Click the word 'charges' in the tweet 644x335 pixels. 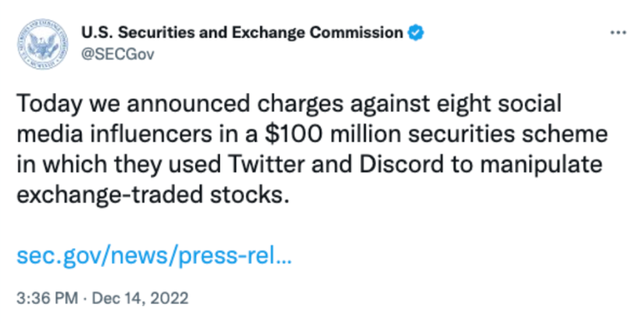click(x=300, y=103)
